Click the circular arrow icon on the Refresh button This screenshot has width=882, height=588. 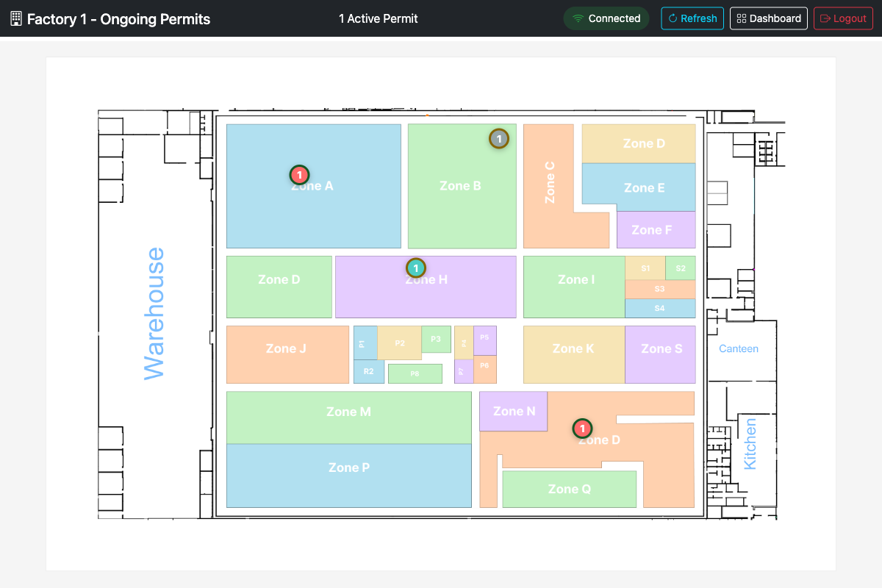click(675, 18)
